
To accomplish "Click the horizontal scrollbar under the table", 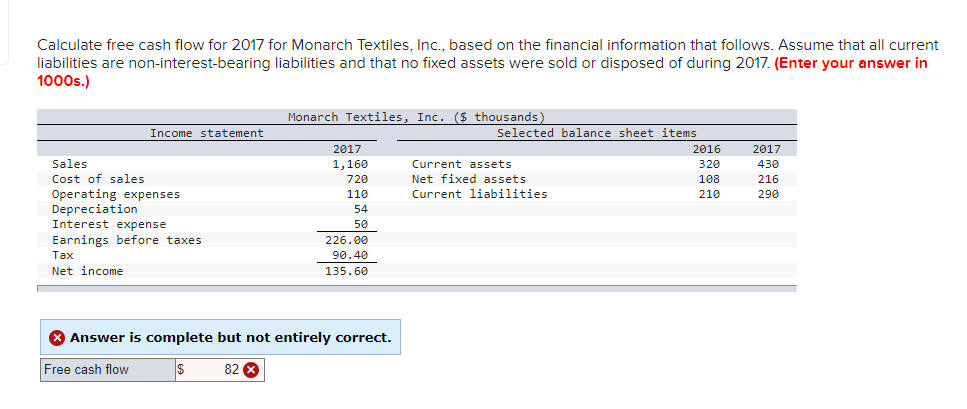I will point(417,288).
